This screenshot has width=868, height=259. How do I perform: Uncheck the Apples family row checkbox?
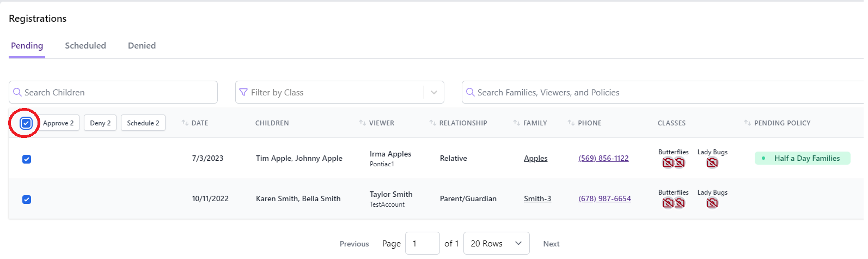click(x=27, y=159)
